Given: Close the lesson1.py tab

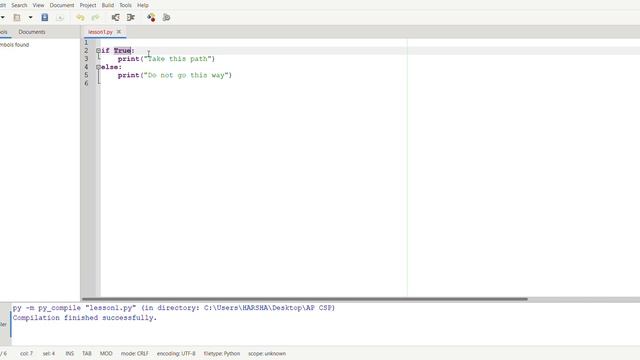Looking at the screenshot, I should click(x=119, y=31).
